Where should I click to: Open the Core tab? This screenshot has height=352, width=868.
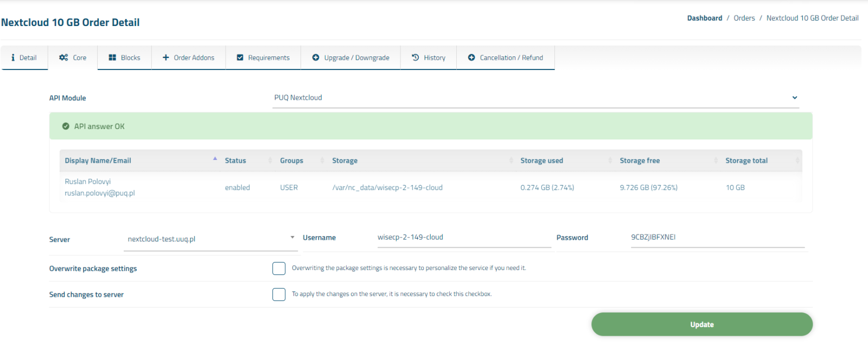pos(73,57)
